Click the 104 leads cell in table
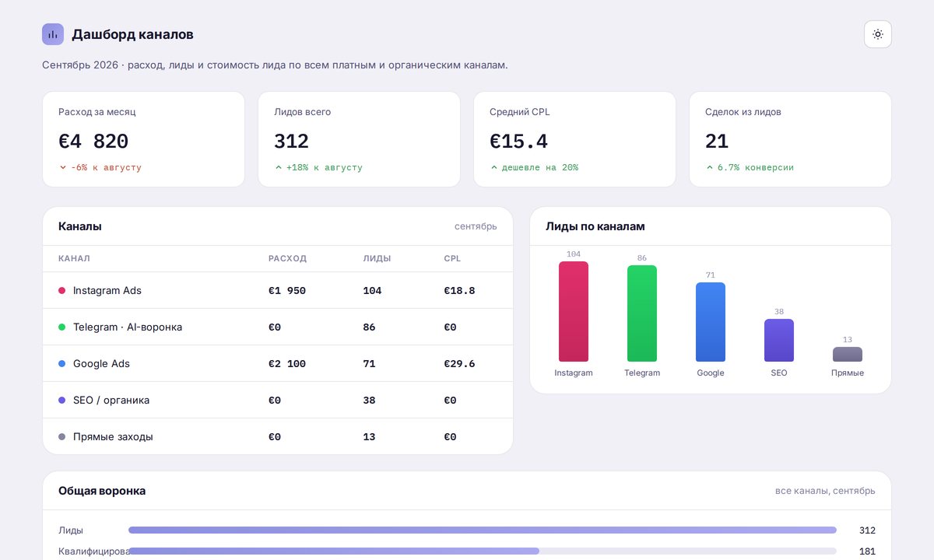 pyautogui.click(x=372, y=290)
